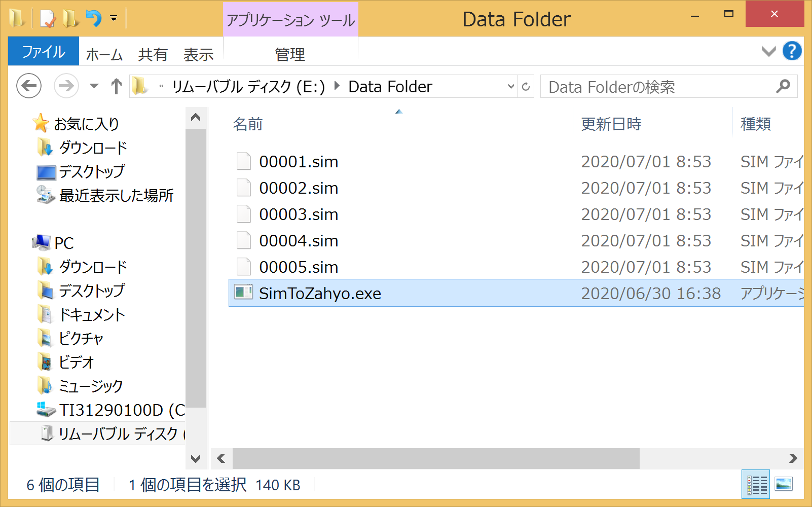The width and height of the screenshot is (812, 507).
Task: Go back with the Back arrow button
Action: (x=29, y=86)
